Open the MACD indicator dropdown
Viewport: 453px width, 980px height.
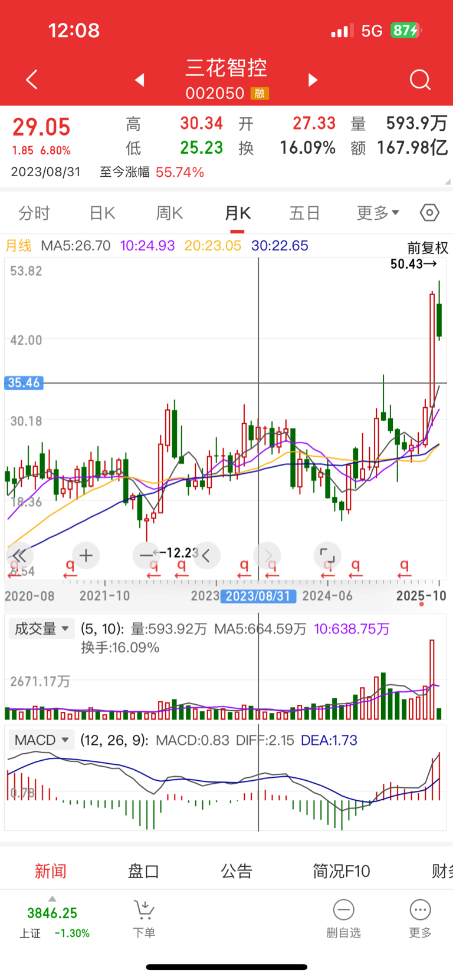[41, 740]
